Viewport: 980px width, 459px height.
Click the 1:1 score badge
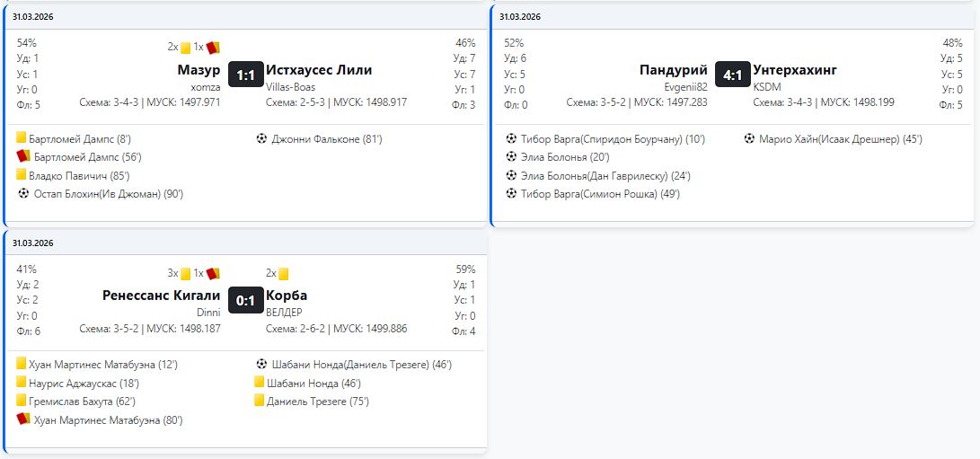pos(245,75)
